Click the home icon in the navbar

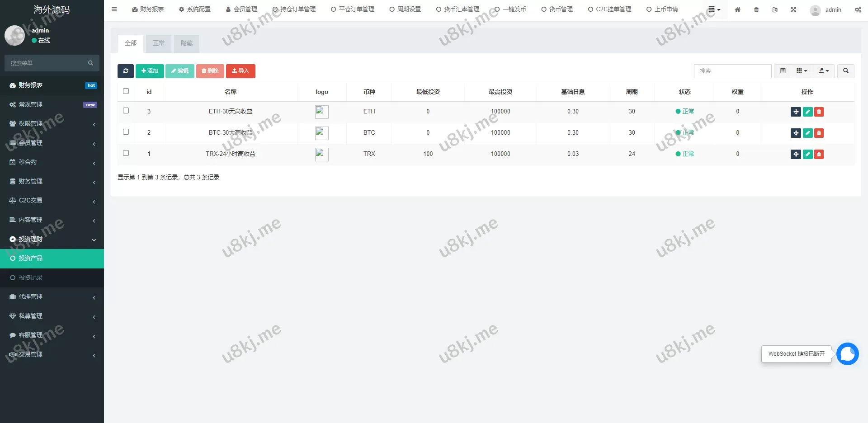tap(737, 9)
